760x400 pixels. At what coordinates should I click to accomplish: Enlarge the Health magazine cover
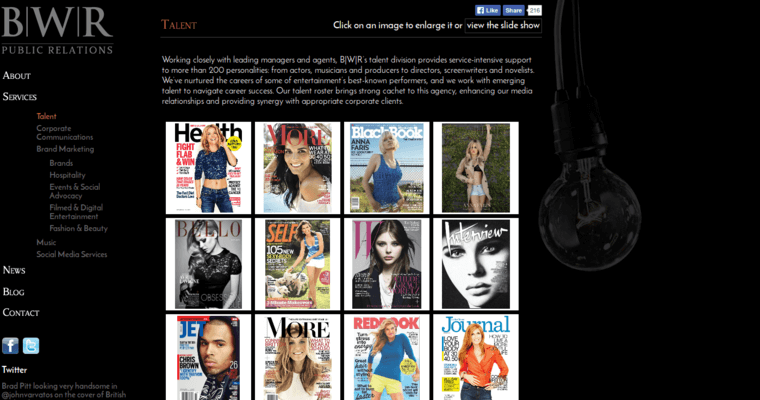(x=208, y=168)
